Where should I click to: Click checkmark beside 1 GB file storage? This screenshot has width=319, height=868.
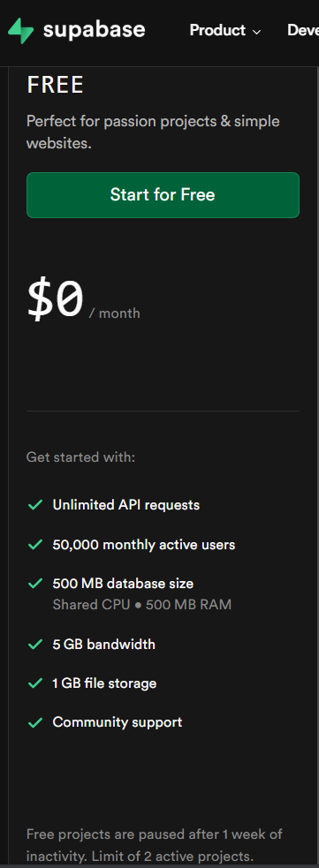pos(35,683)
